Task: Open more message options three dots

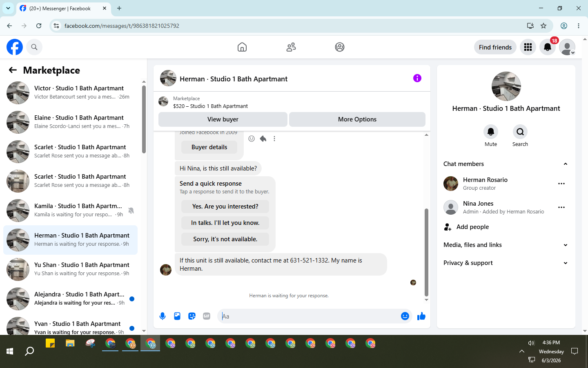Action: coord(274,139)
